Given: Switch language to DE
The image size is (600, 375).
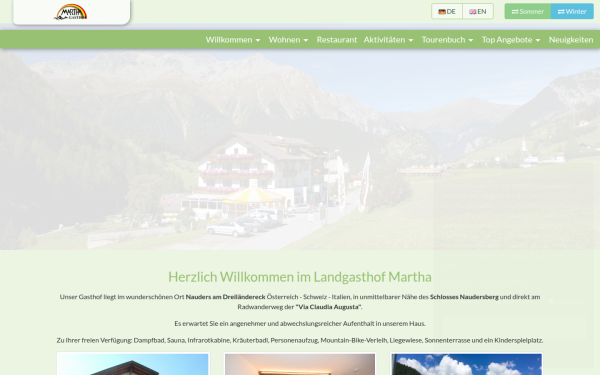Looking at the screenshot, I should pos(447,11).
